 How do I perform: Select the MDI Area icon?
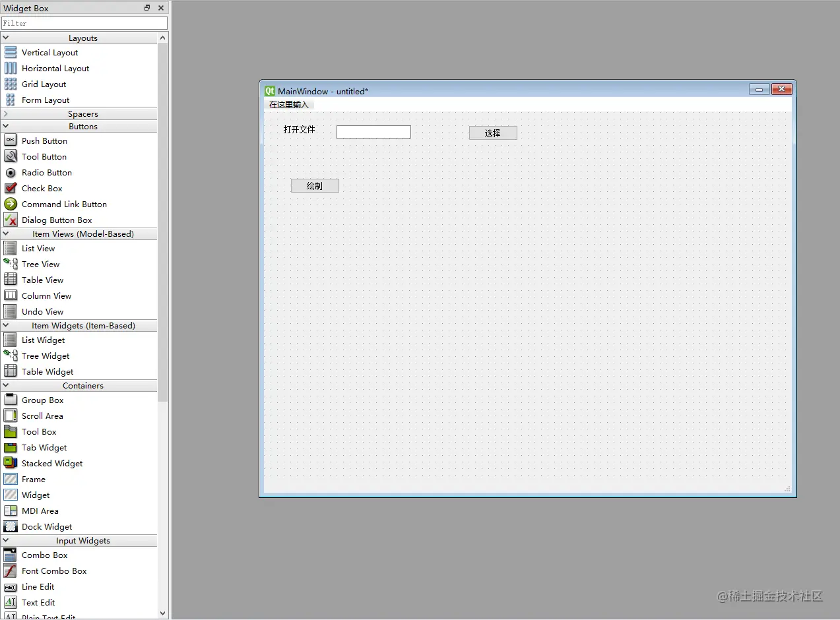coord(11,511)
